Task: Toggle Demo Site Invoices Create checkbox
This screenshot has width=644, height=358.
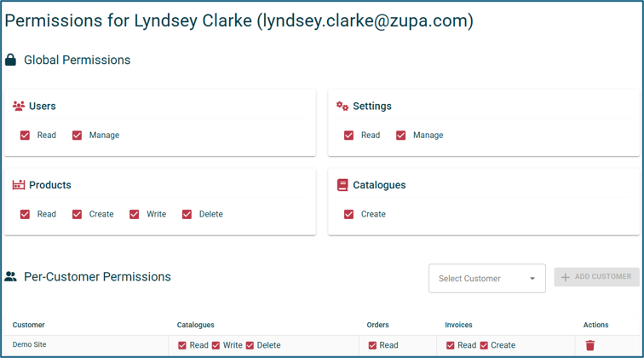Action: coord(484,345)
